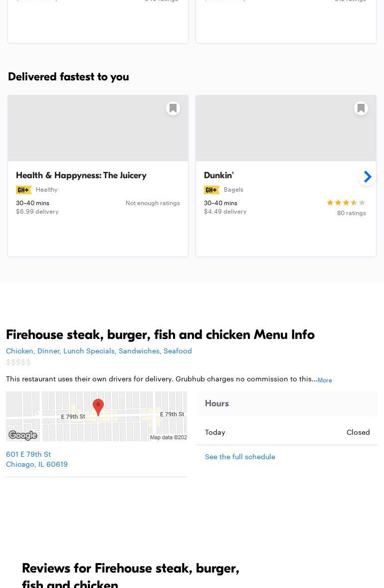Select the Dinner cuisine link
This screenshot has height=588, width=384.
tap(48, 350)
